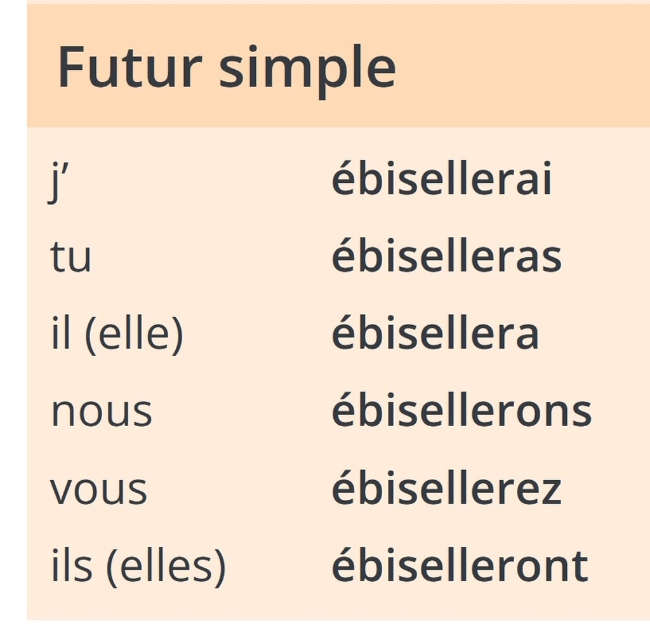Click the word 'simple' in the heading

(x=307, y=69)
